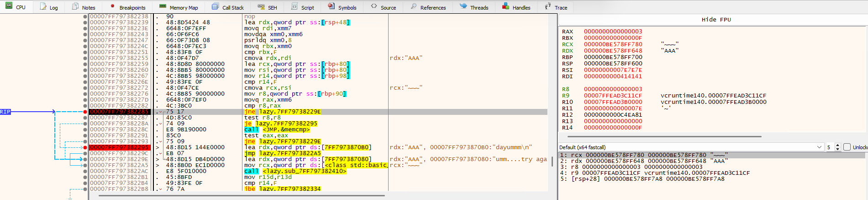Select call argument 5: [rsp+28] row
Image resolution: width=868 pixels, height=200 pixels.
click(x=712, y=179)
